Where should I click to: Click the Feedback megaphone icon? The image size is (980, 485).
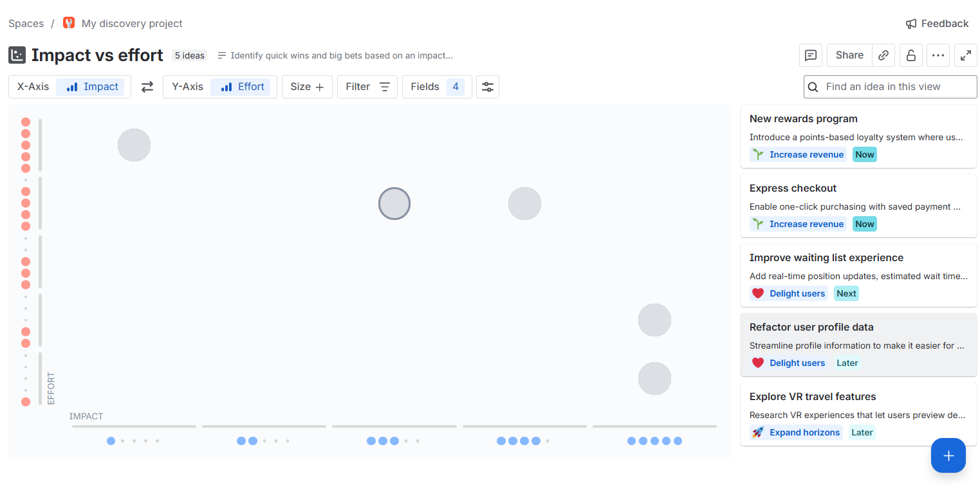(911, 23)
